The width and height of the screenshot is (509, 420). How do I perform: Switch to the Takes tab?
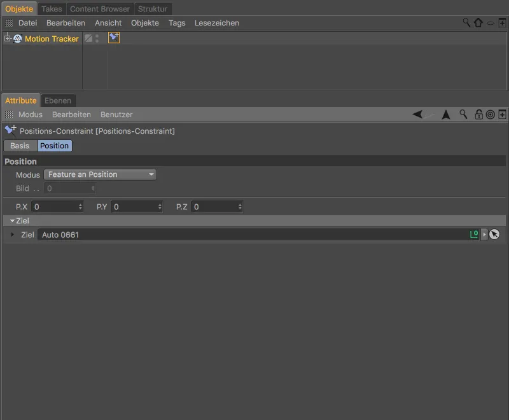point(52,9)
